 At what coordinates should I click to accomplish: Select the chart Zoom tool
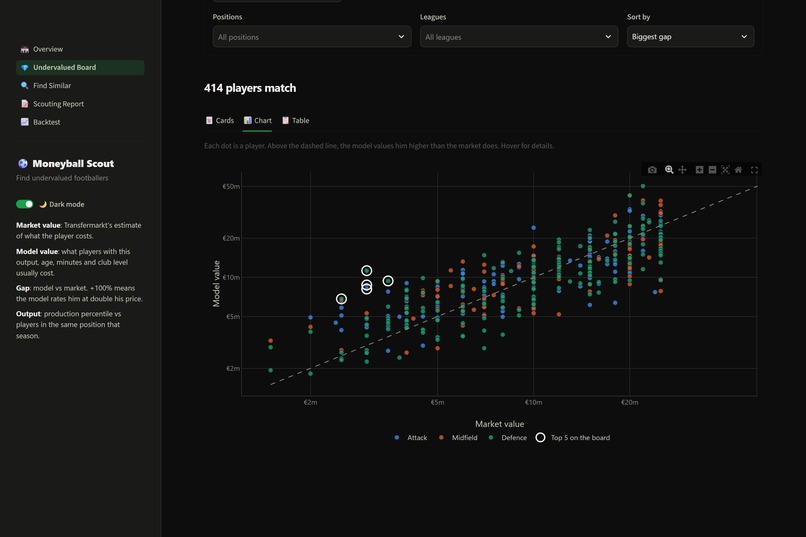point(669,170)
